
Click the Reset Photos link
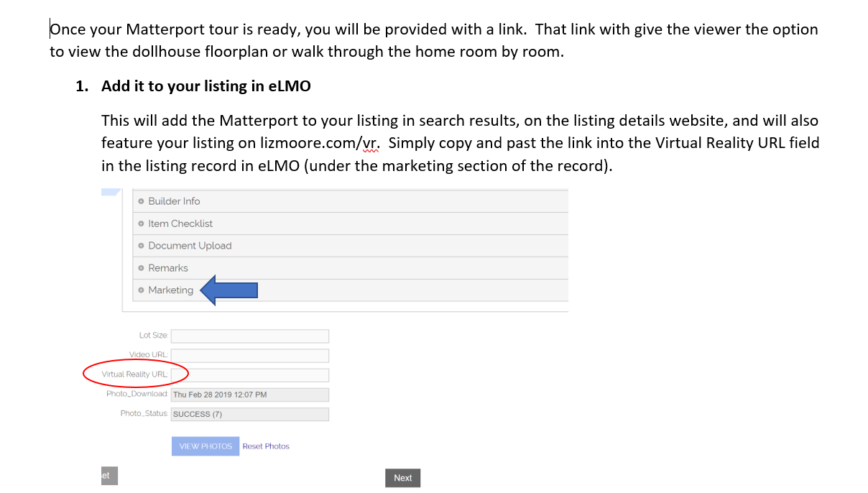[266, 446]
